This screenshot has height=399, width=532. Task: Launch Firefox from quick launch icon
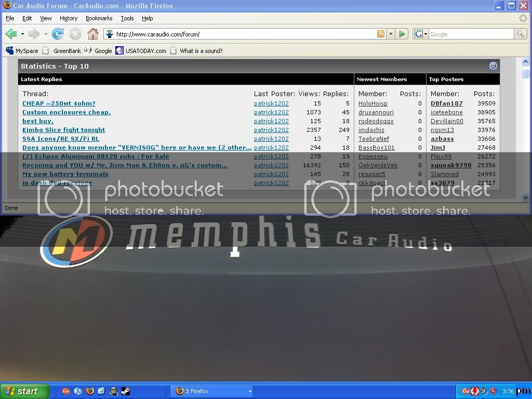coord(89,391)
